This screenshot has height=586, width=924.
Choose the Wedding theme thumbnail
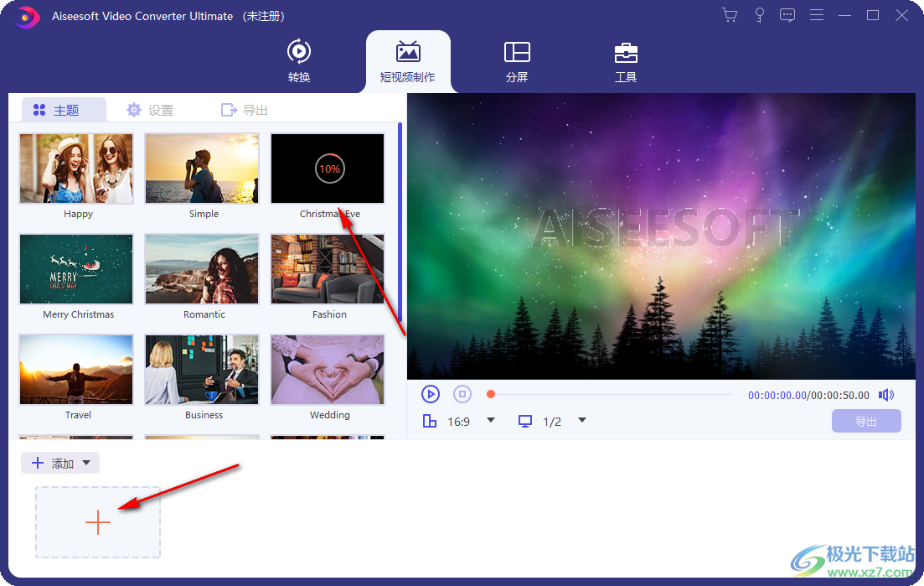328,370
